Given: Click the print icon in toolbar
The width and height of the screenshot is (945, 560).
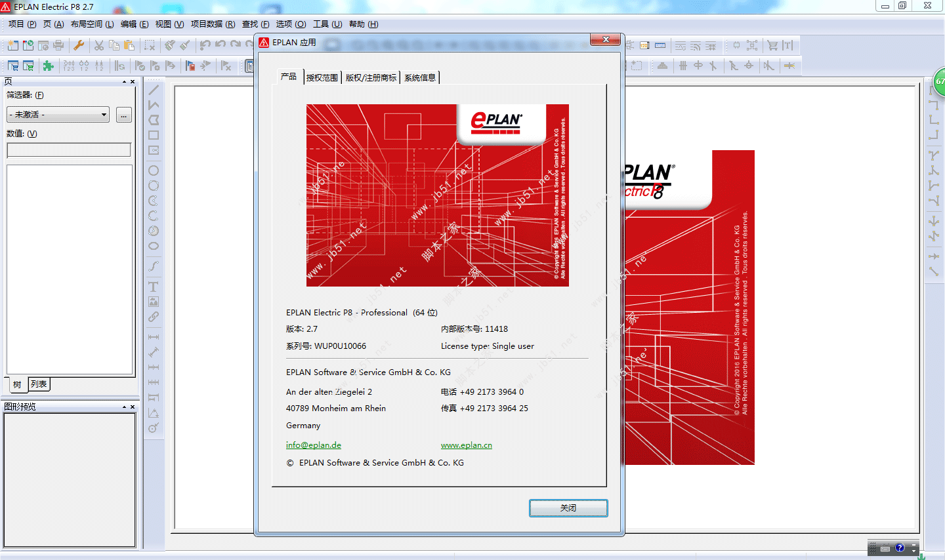Looking at the screenshot, I should (x=58, y=45).
